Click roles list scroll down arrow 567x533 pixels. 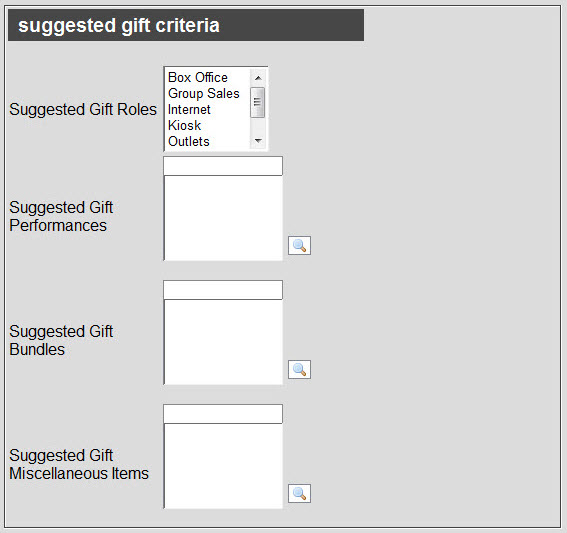coord(258,140)
